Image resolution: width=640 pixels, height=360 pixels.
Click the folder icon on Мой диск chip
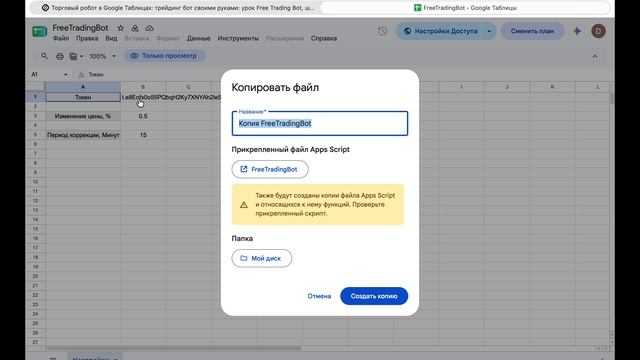click(x=244, y=258)
